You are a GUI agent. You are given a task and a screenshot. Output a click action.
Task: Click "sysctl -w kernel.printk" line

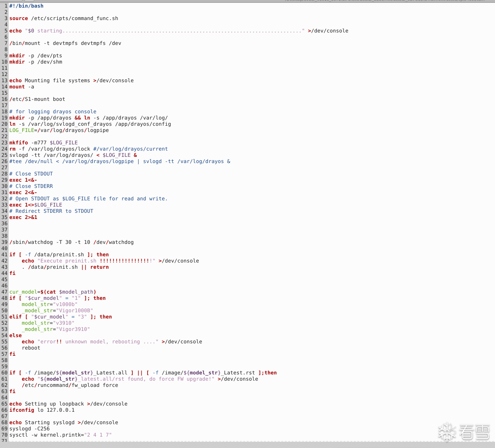(60, 435)
